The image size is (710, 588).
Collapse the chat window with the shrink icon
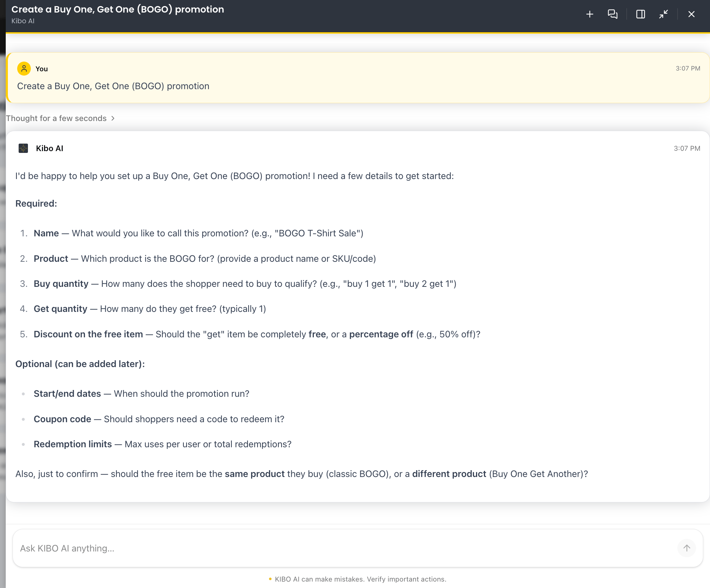tap(663, 14)
